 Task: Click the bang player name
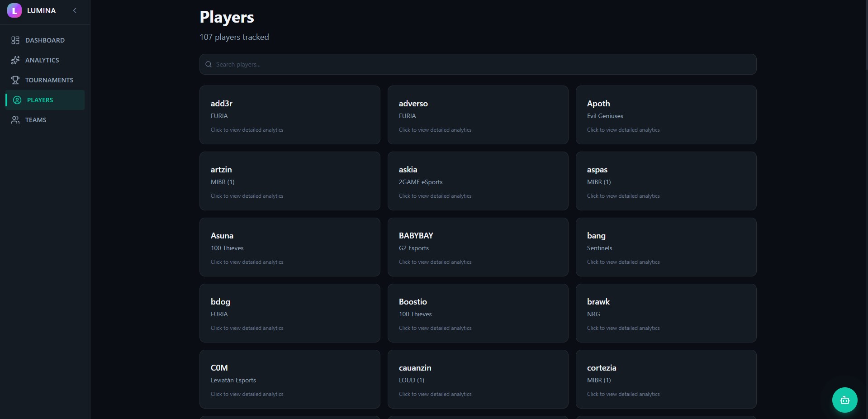point(596,236)
